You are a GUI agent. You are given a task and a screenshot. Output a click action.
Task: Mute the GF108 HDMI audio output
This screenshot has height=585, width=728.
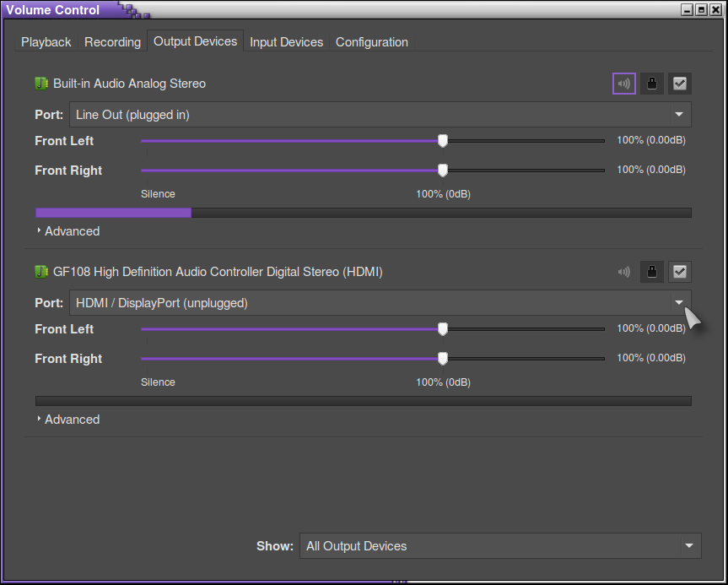coord(623,272)
